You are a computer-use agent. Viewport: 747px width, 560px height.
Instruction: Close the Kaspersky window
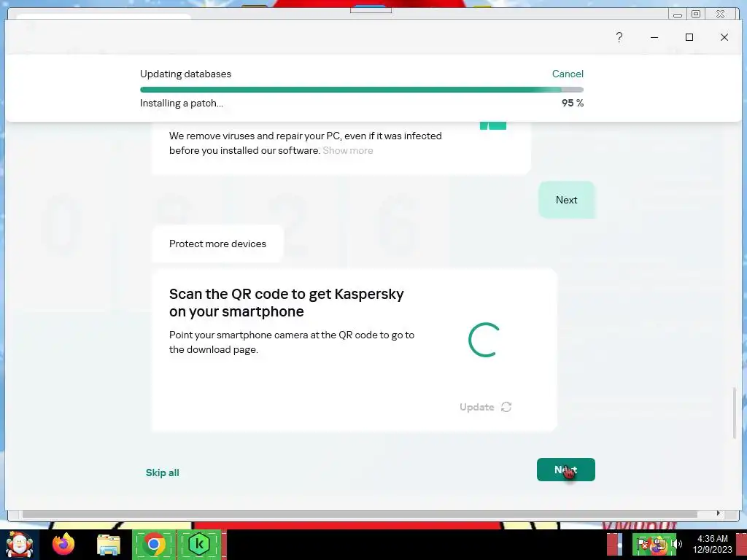(x=724, y=37)
